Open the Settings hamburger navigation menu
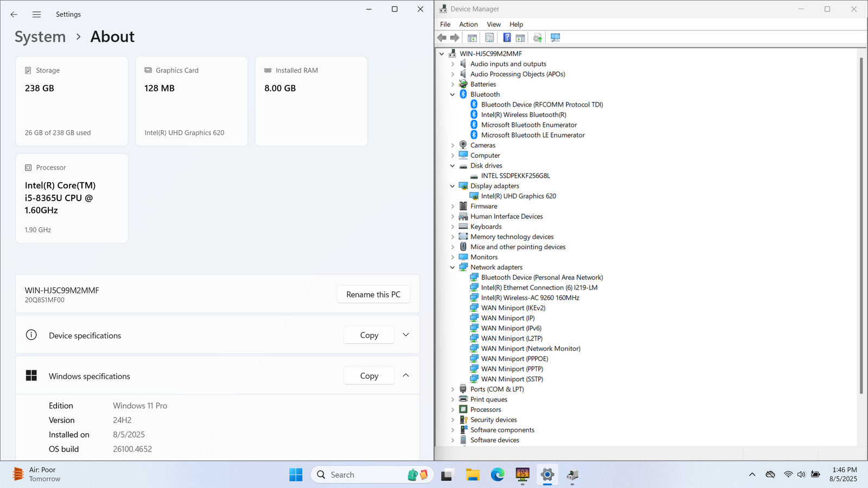Image resolution: width=868 pixels, height=488 pixels. click(x=36, y=15)
